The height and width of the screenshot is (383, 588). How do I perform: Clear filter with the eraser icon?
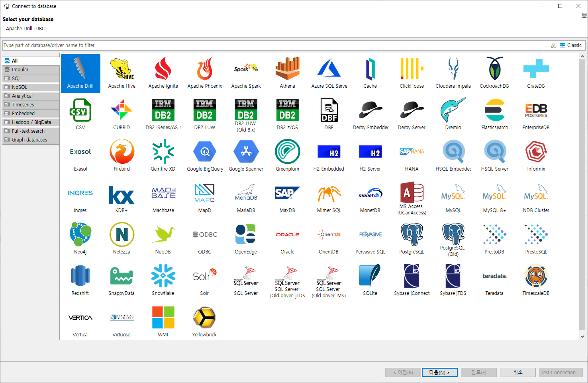pyautogui.click(x=553, y=45)
